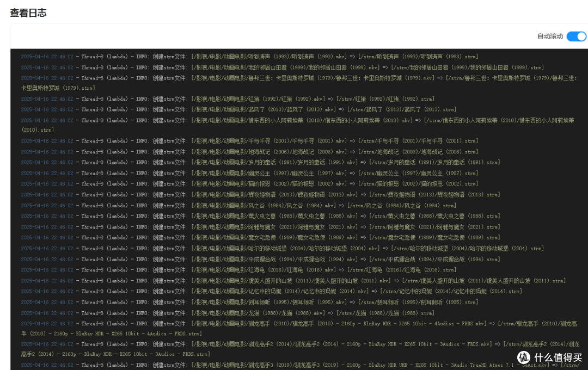
Task: Select log line for 魔女宅急便 (1989)
Action: click(261, 237)
